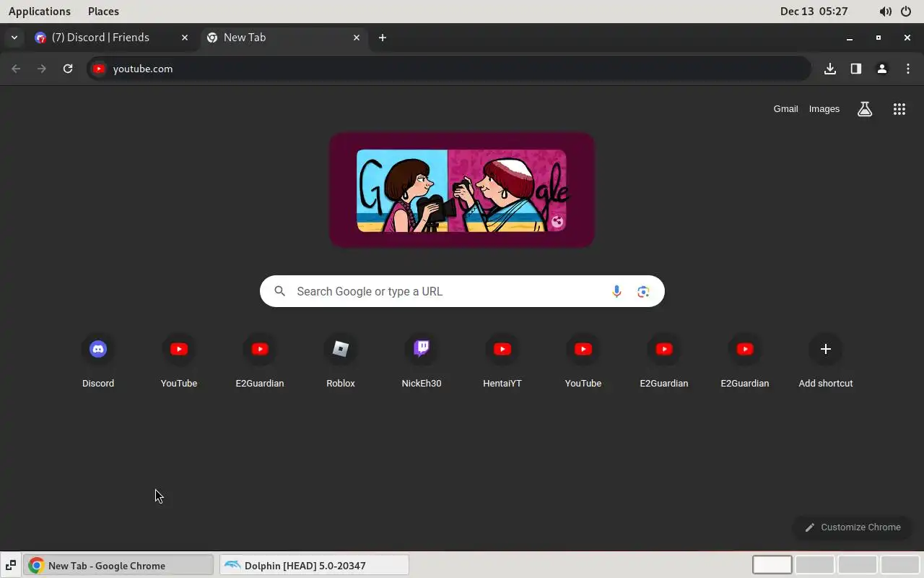Click the magnifier icon in search box

tap(279, 291)
